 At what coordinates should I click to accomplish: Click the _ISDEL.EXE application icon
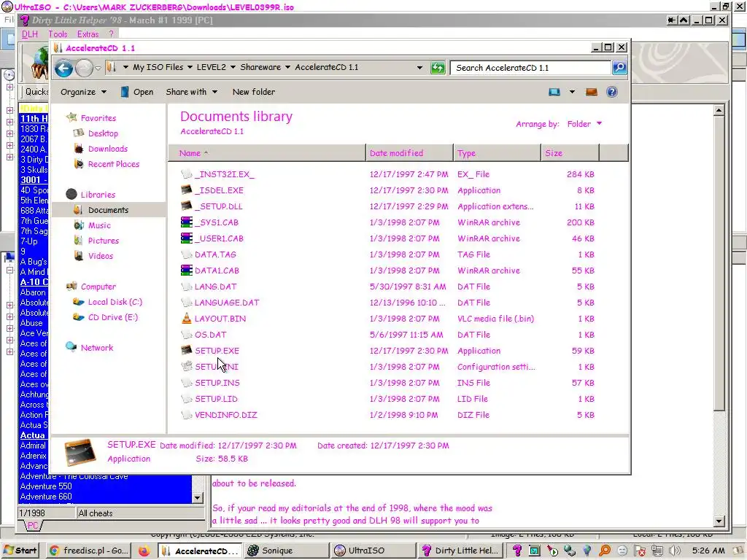[x=187, y=190]
